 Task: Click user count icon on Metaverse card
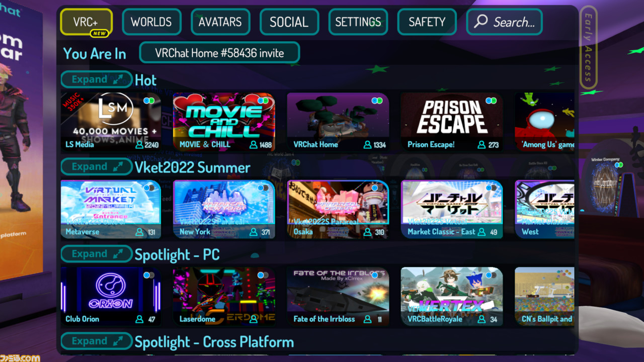click(x=139, y=232)
